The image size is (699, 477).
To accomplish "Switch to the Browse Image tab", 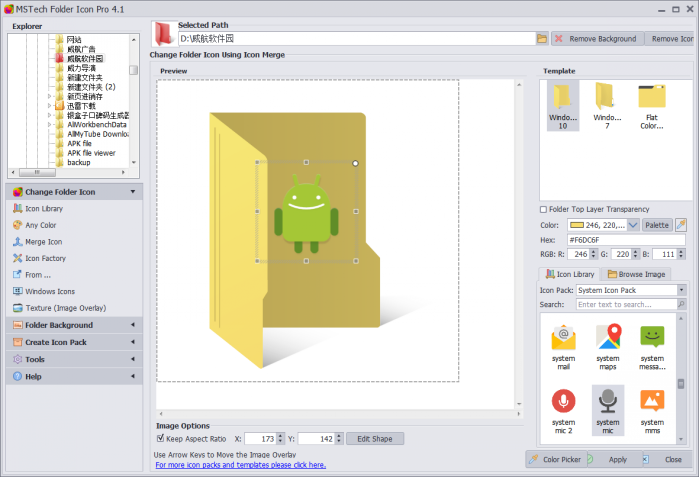I will click(636, 274).
